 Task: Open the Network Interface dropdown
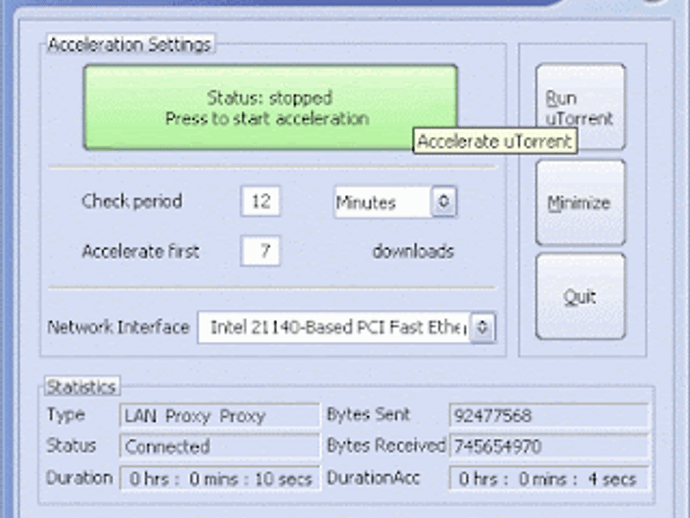[x=347, y=327]
